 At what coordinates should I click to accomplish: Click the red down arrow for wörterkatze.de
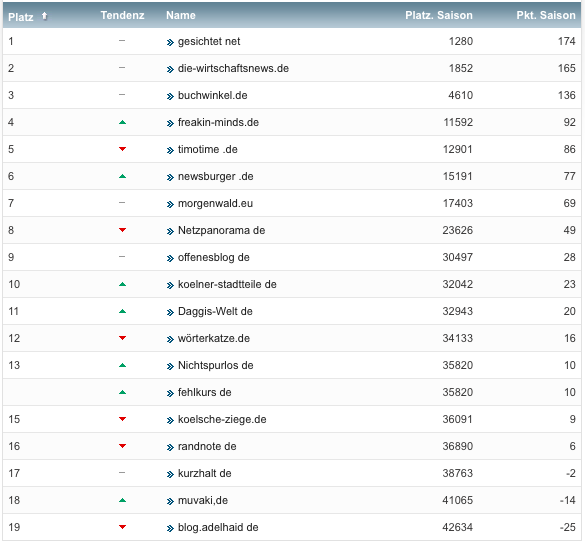pyautogui.click(x=122, y=338)
